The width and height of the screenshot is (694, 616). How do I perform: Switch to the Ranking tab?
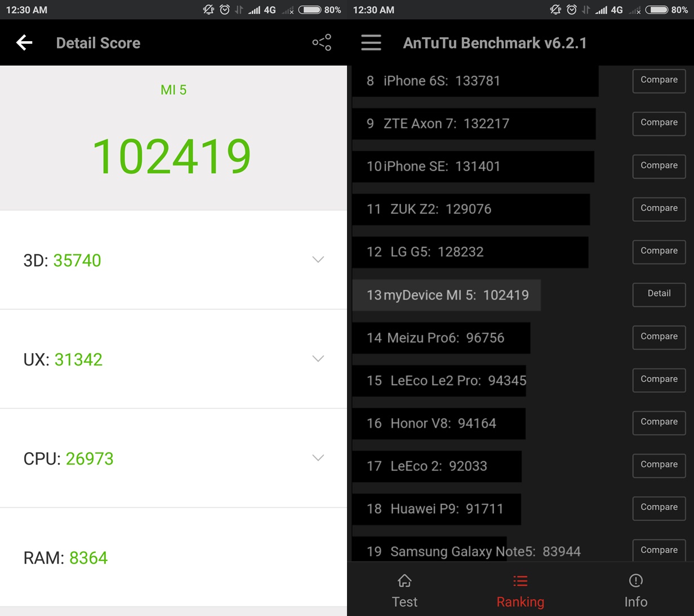pyautogui.click(x=520, y=591)
